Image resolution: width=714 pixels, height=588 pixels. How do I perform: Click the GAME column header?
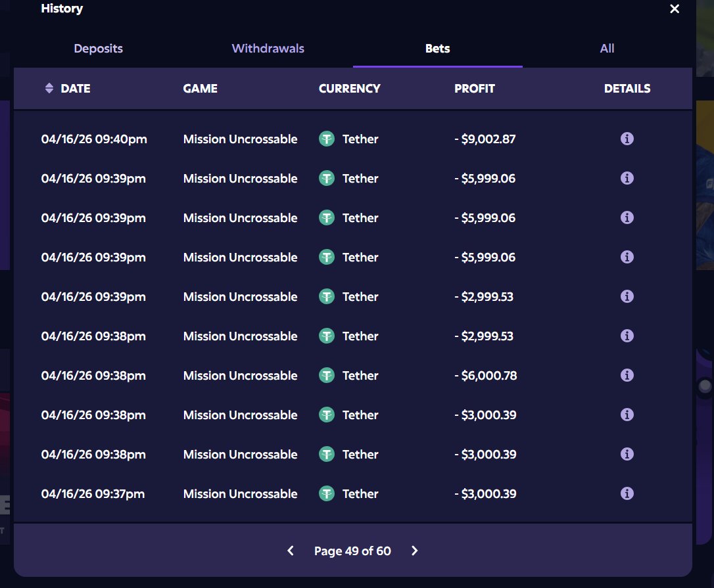pos(200,88)
